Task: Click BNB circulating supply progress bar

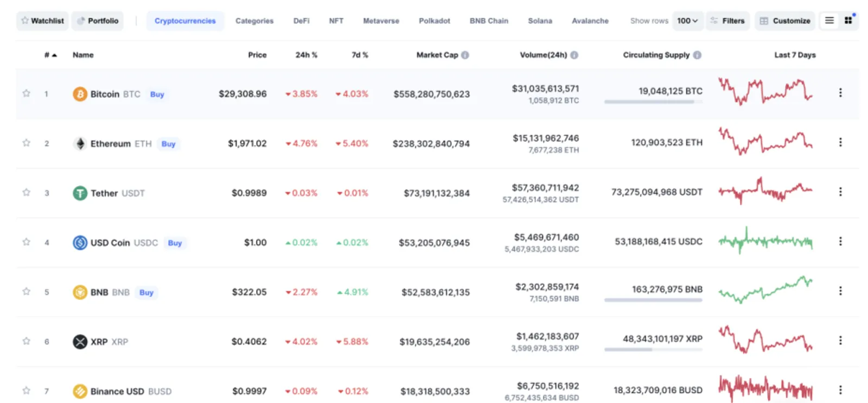Action: click(x=653, y=300)
